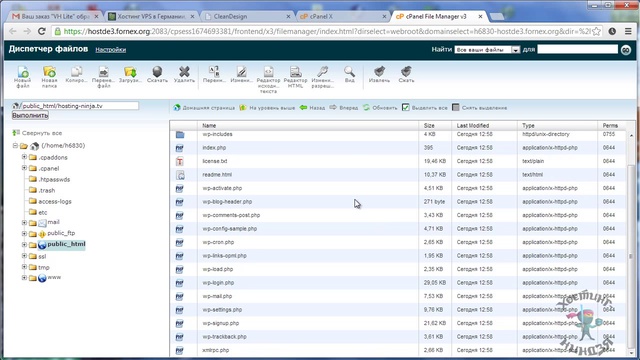640x360 pixels.
Task: Expand the mail folder node
Action: click(24, 222)
